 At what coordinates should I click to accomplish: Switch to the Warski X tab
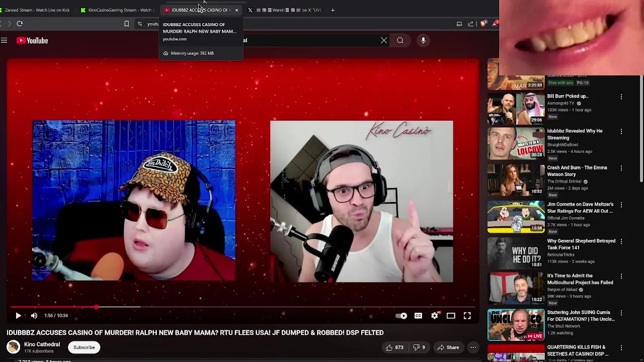tap(285, 10)
